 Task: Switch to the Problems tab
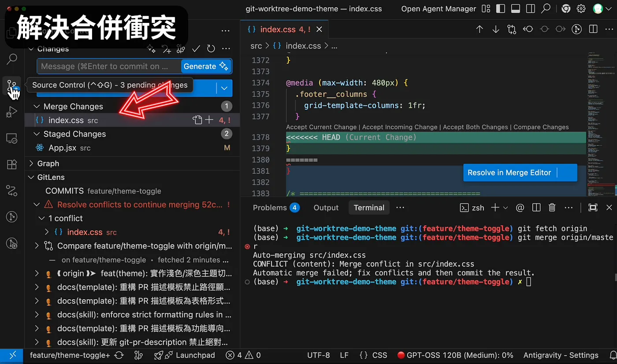[276, 208]
